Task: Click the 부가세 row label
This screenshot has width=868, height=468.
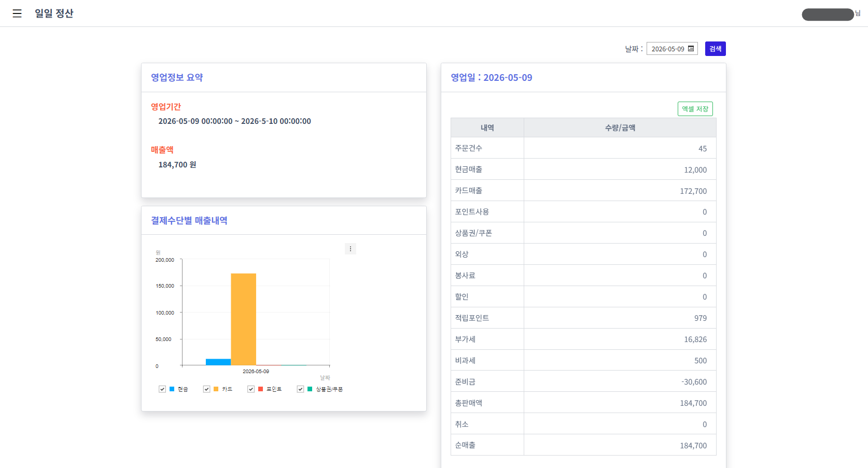Action: pyautogui.click(x=465, y=339)
